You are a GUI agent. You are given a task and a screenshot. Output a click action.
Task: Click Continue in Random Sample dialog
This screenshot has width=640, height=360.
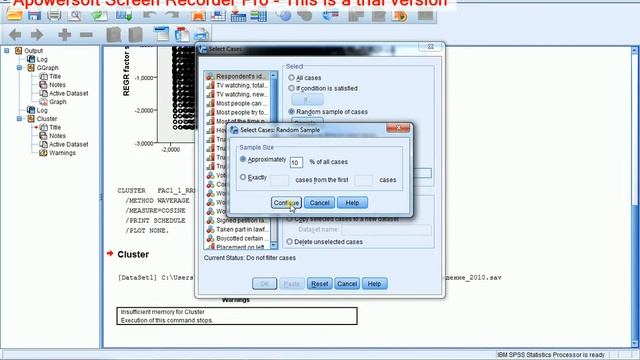(286, 202)
